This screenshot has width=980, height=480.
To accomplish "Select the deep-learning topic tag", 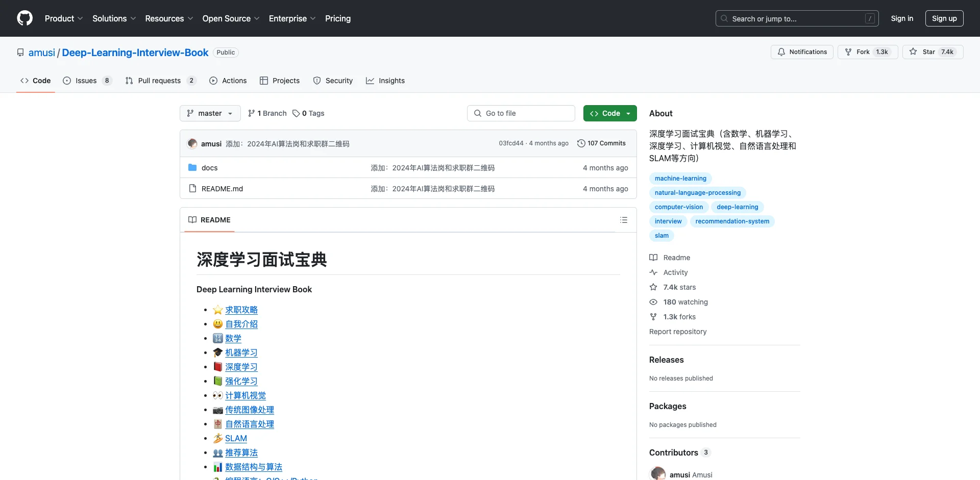I will pos(738,207).
